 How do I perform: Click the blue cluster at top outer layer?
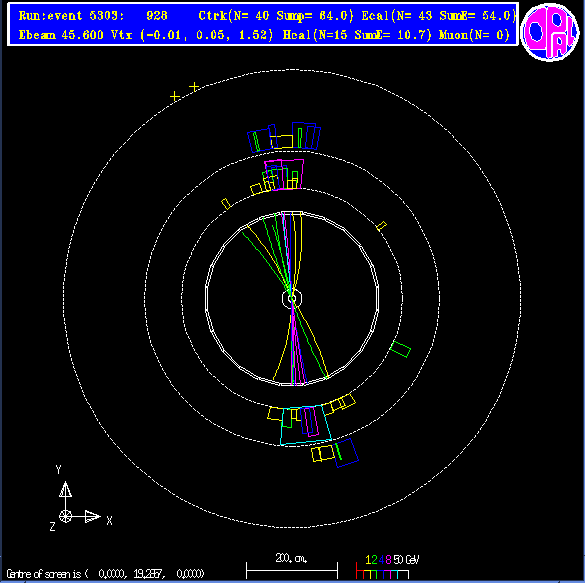pyautogui.click(x=306, y=135)
